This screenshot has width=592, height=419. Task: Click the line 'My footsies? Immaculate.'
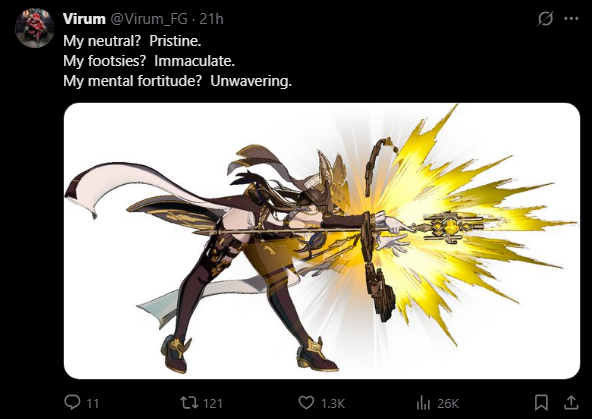coord(149,61)
